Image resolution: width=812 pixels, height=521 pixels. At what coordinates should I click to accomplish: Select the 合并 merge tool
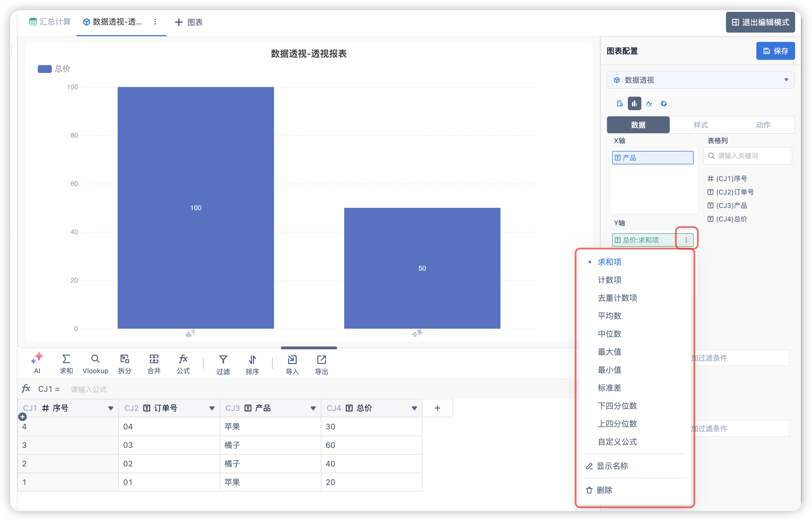coord(154,363)
